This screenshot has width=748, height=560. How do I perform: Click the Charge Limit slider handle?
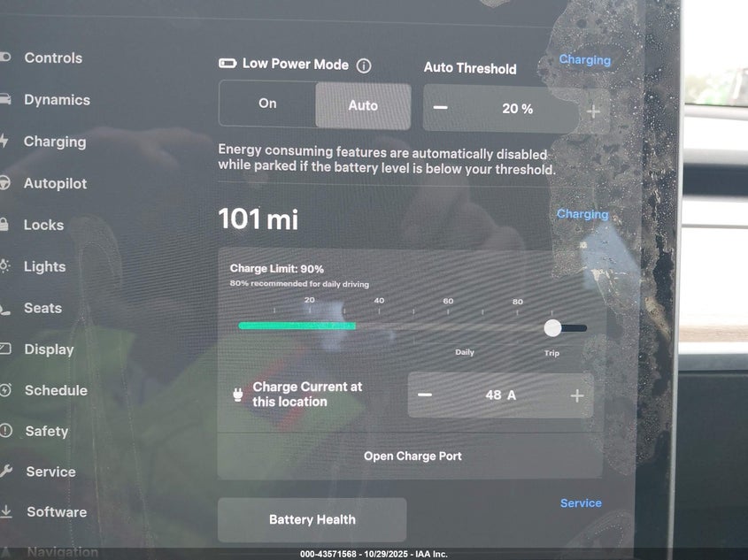pyautogui.click(x=552, y=328)
